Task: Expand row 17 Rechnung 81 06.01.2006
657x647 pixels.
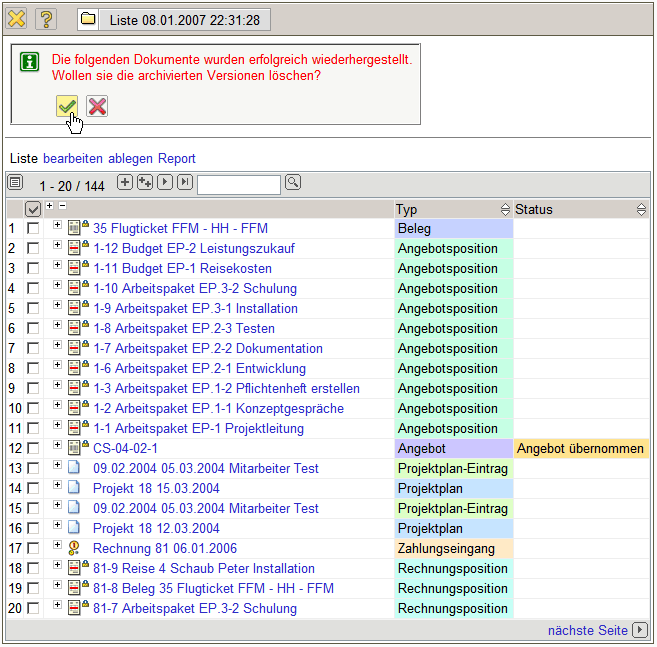Action: click(x=57, y=546)
